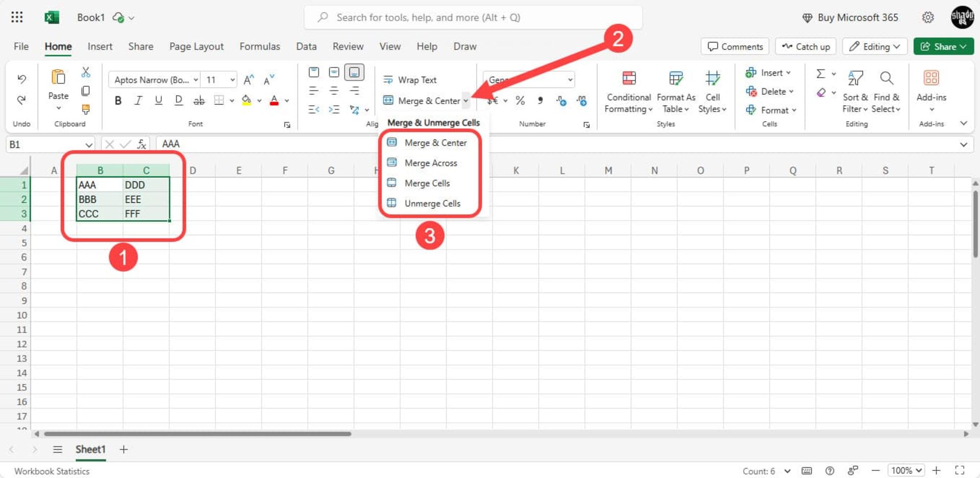Click the Cut scissors icon
The image size is (980, 478).
pyautogui.click(x=86, y=73)
